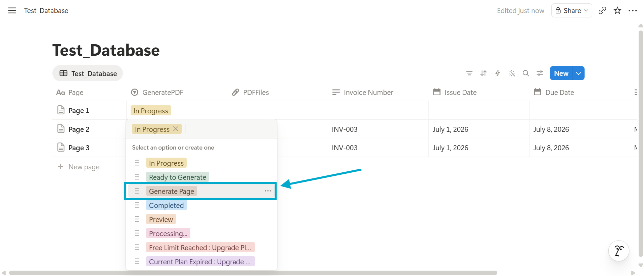Open the Share dropdown
This screenshot has height=276, width=644.
(x=571, y=10)
